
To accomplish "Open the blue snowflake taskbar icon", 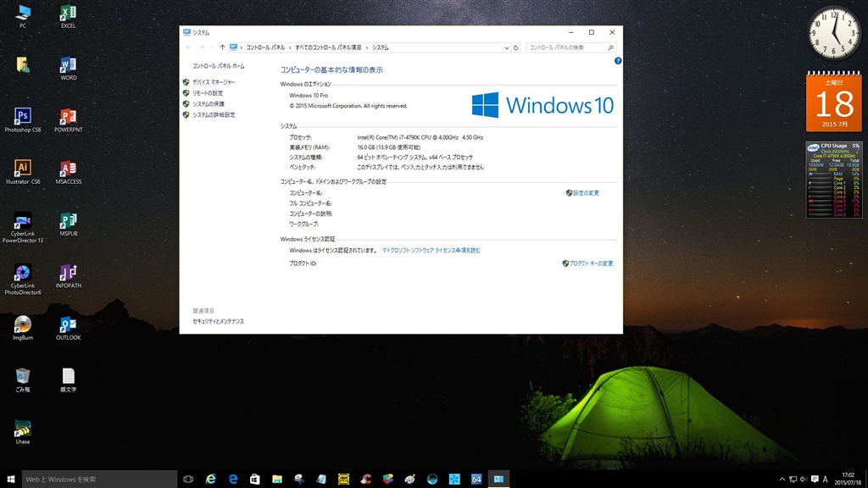I will click(x=454, y=480).
